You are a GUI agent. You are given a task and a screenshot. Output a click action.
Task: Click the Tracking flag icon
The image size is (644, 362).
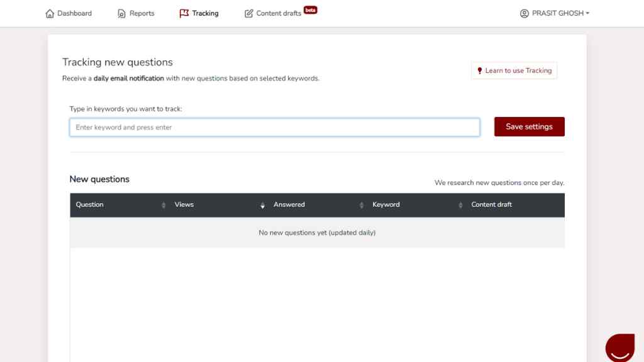184,14
